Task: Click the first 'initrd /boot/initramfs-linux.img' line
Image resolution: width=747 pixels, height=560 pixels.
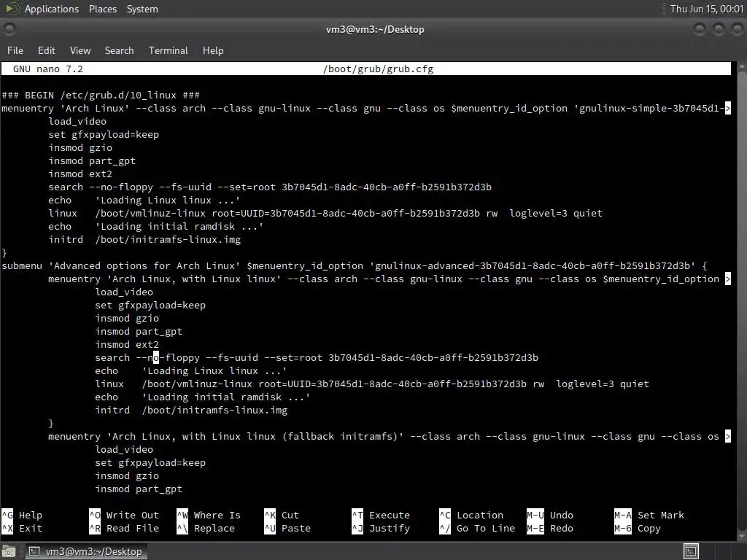Action: pos(144,239)
